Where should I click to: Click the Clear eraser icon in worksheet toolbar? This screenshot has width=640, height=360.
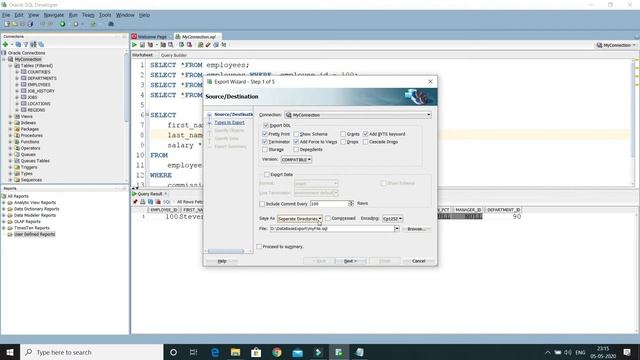click(x=208, y=45)
